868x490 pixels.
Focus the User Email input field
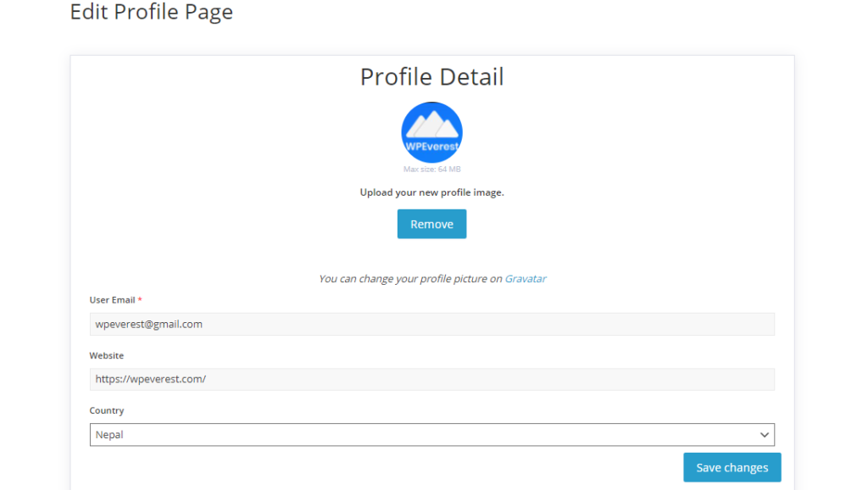click(431, 324)
